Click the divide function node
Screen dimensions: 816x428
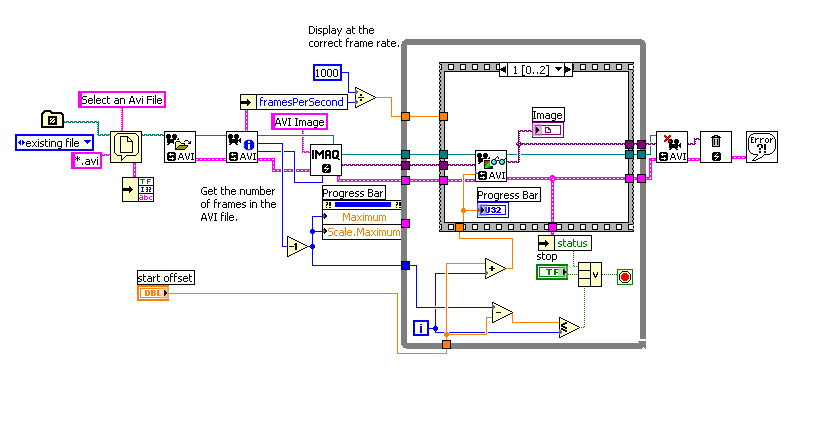[x=365, y=97]
